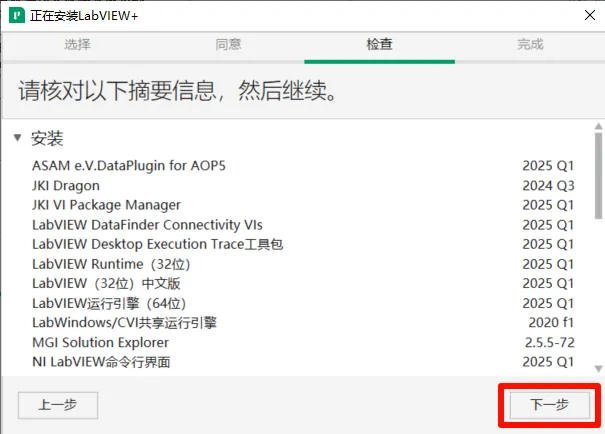Select the ASAM e.V.DataPlugin for AOP5 row
The image size is (605, 434).
pyautogui.click(x=303, y=166)
